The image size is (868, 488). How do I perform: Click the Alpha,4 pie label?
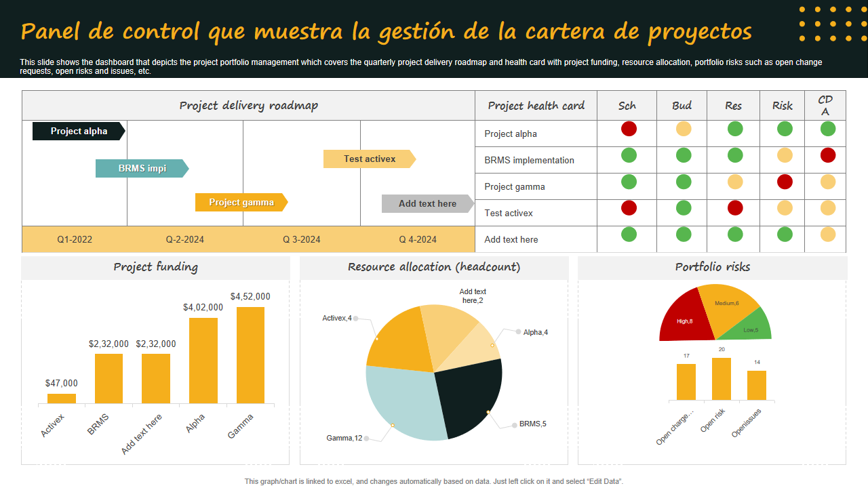click(x=536, y=332)
